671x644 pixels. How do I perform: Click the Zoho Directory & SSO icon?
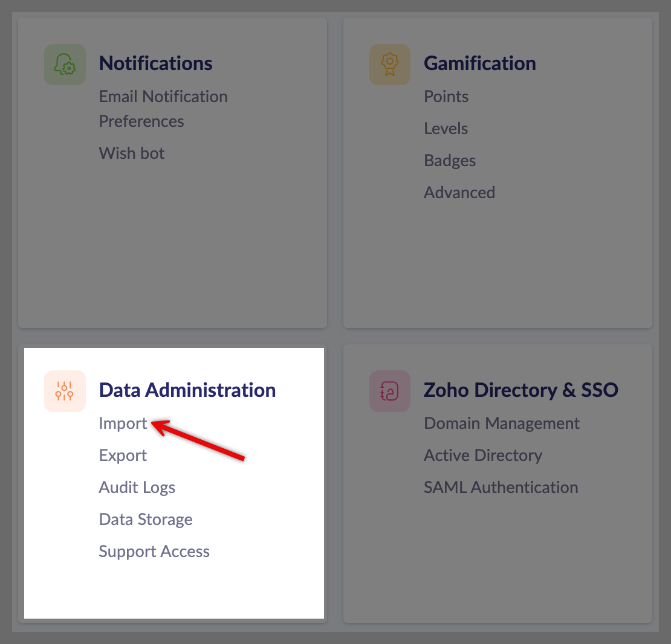point(390,391)
